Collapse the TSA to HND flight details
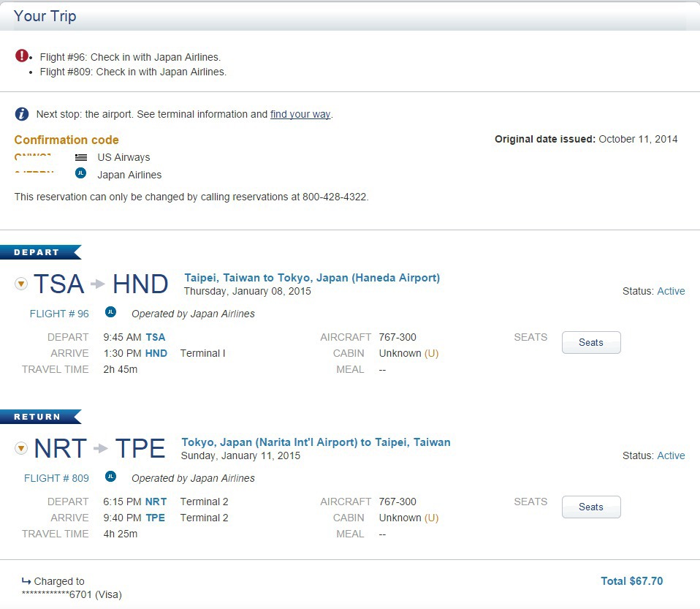Screen dimensions: 700x609 click(x=21, y=284)
